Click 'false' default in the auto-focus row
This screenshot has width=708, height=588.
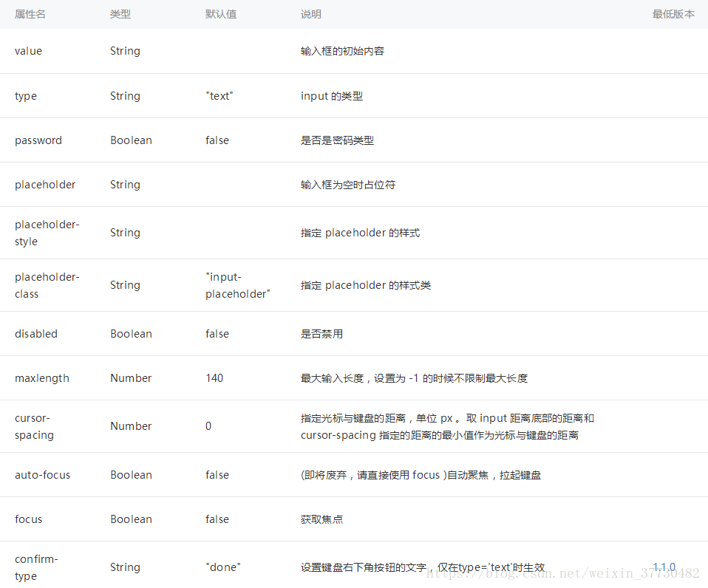(217, 475)
